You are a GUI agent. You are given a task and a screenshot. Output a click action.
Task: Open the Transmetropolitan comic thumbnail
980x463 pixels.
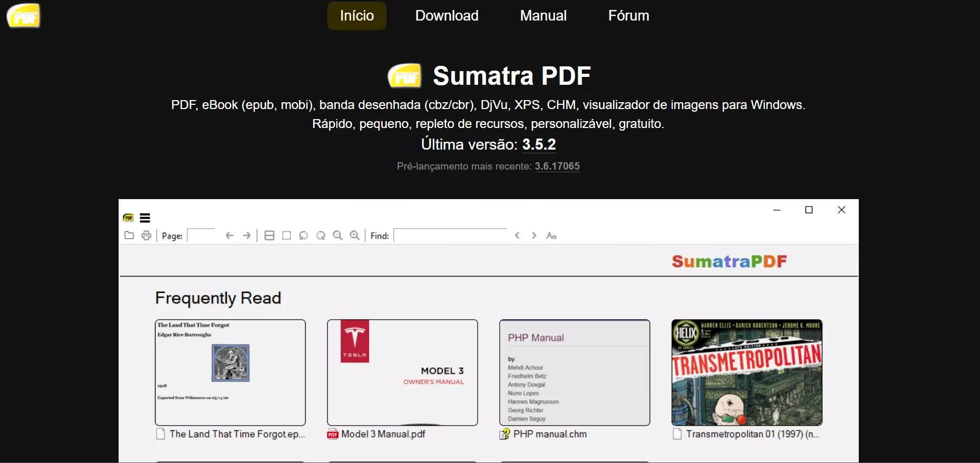tap(747, 372)
